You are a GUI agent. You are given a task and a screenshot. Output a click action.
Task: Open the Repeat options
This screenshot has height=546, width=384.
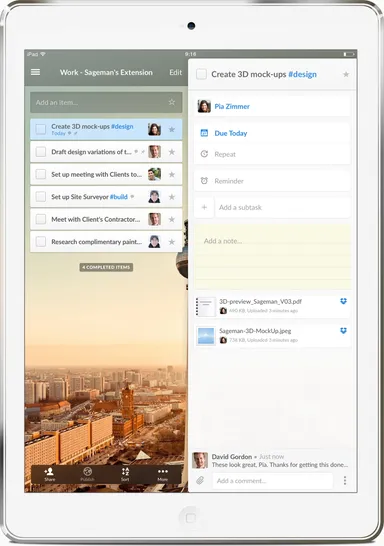(x=272, y=154)
